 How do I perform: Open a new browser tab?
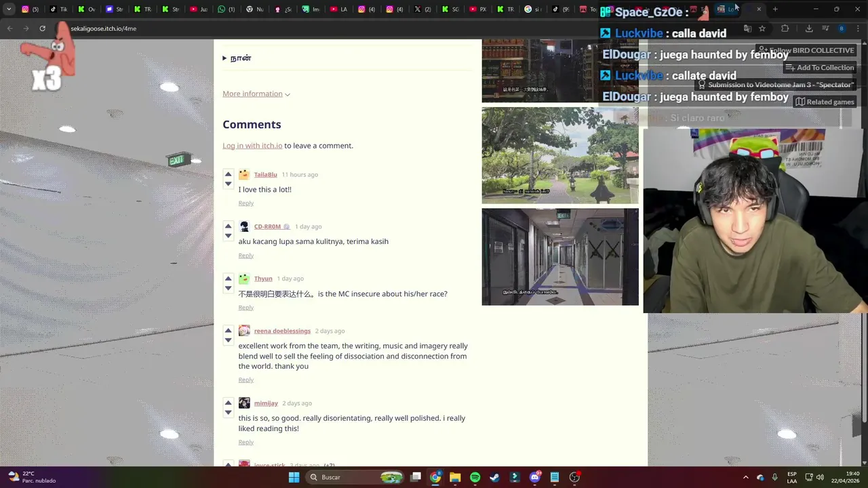(775, 9)
